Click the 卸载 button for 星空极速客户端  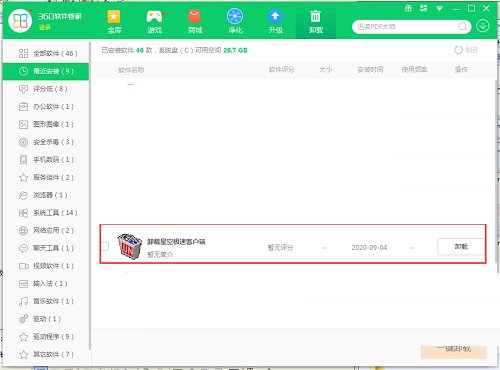pos(461,246)
